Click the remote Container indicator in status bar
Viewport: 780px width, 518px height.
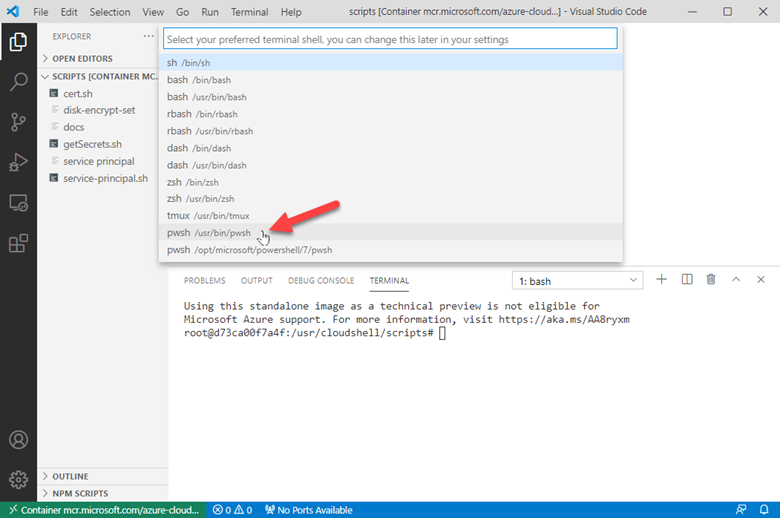coord(103,510)
